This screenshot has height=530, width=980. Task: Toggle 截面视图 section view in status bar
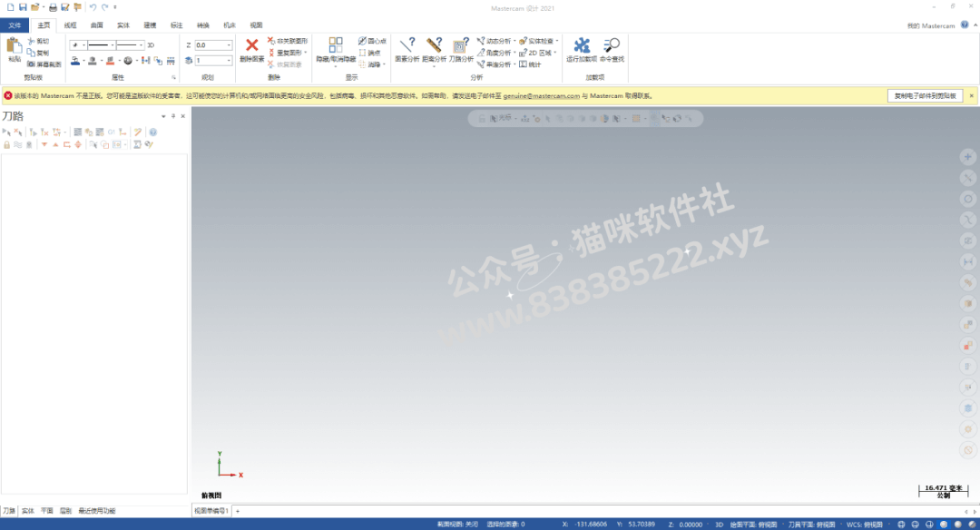tap(457, 525)
